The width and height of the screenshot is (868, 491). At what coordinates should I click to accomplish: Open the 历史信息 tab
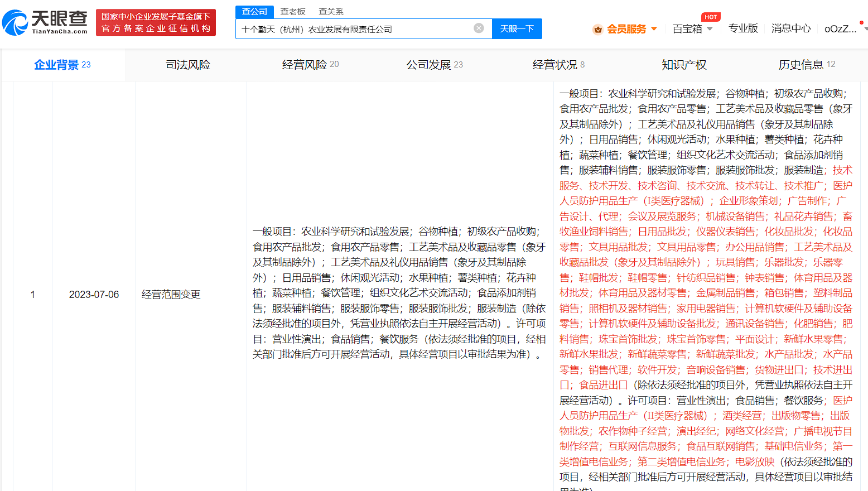coord(802,64)
